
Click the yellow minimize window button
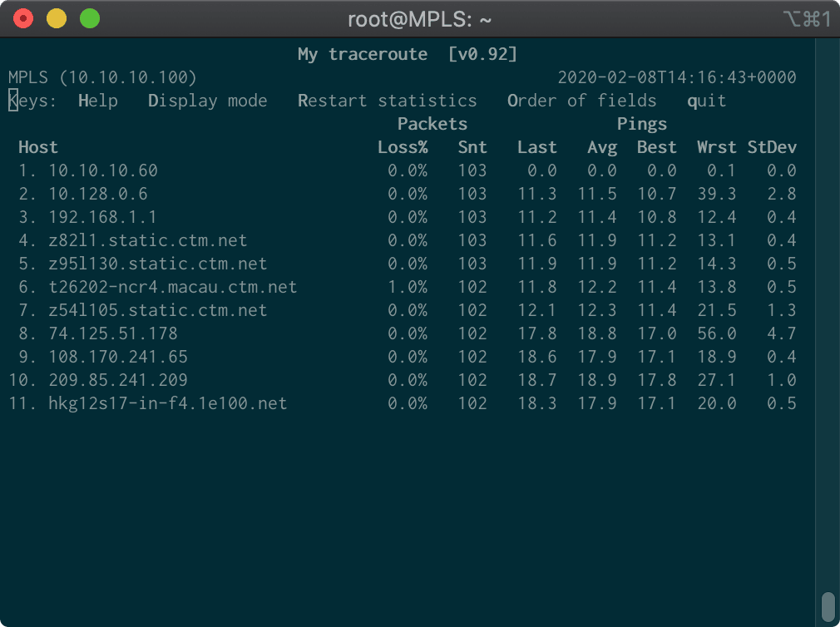(x=57, y=18)
